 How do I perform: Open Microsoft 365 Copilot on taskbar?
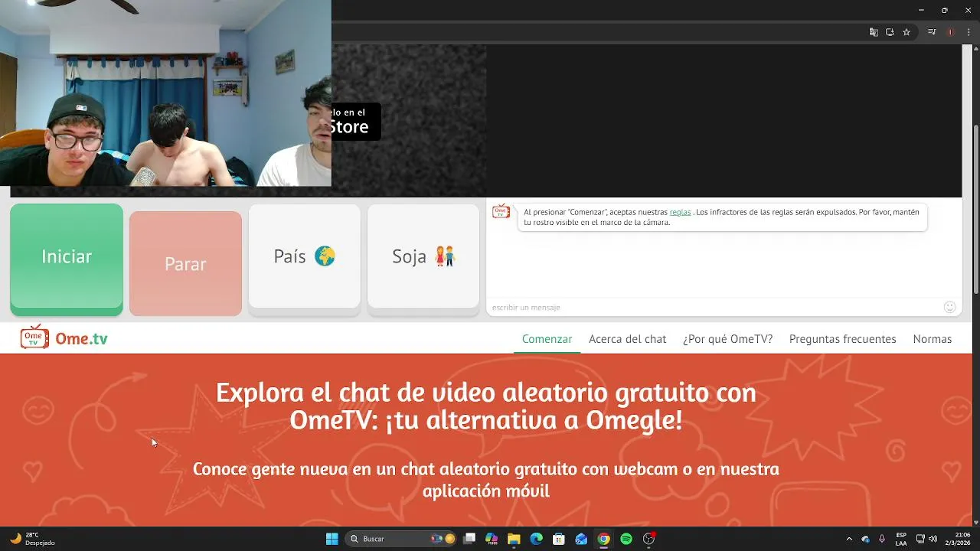coord(492,539)
